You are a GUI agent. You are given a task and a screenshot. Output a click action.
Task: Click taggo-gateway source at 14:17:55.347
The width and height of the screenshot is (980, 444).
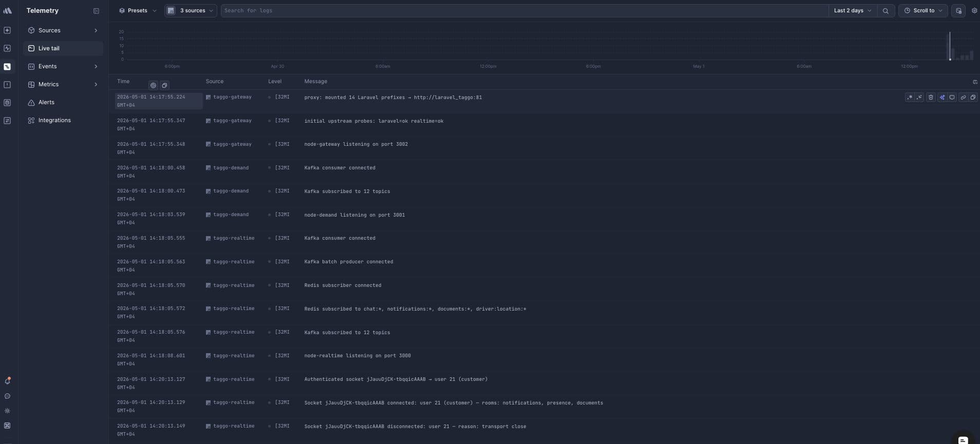pos(232,121)
